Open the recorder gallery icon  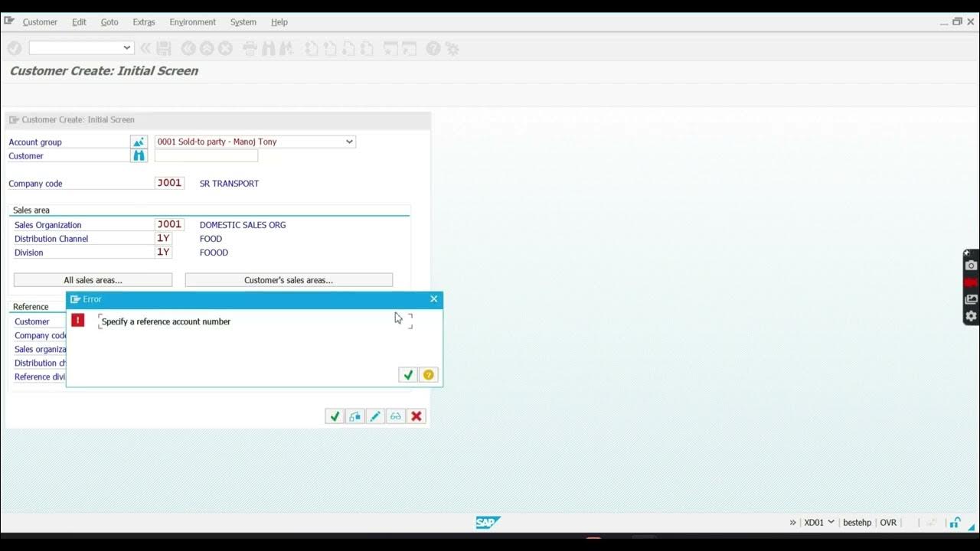(972, 299)
